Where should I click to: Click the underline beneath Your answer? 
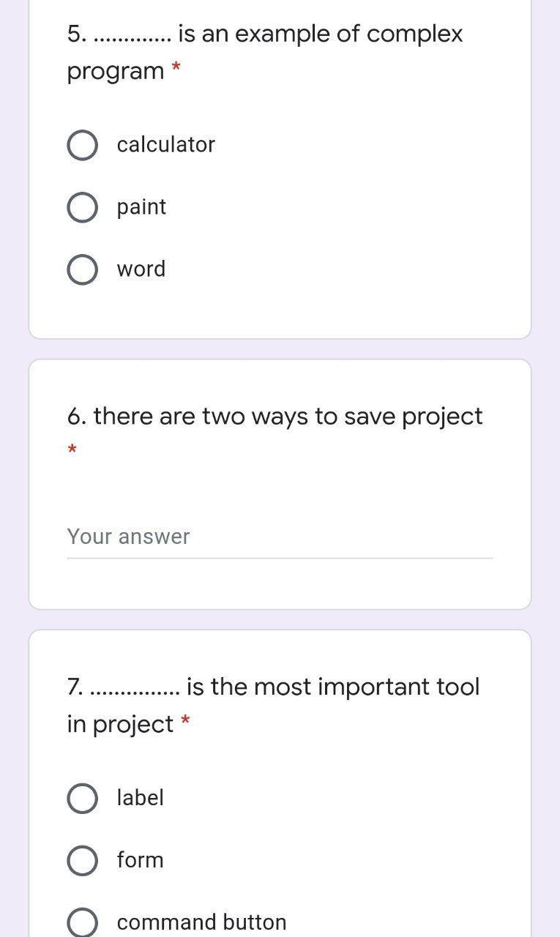(x=278, y=559)
